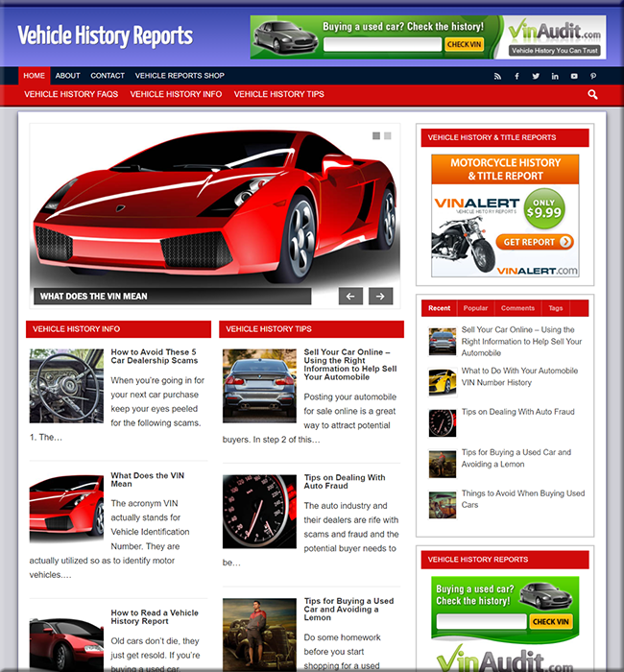Open the About menu item

(x=68, y=76)
